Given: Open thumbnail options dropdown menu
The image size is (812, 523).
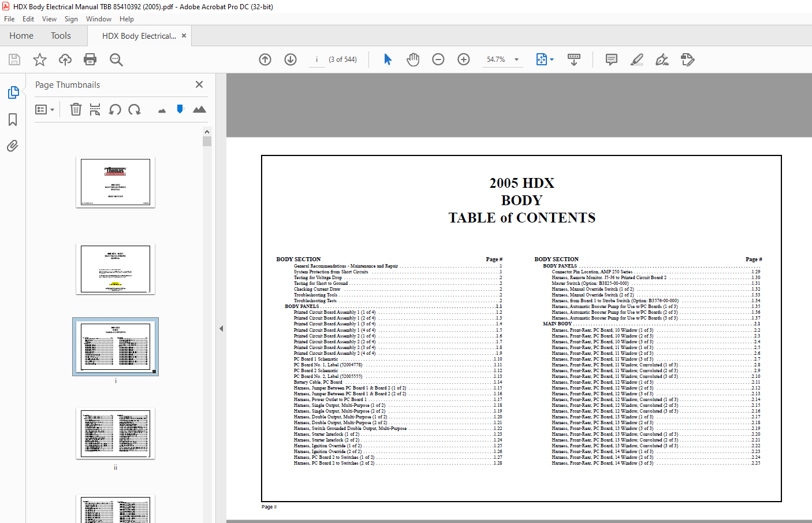Looking at the screenshot, I should tap(44, 109).
